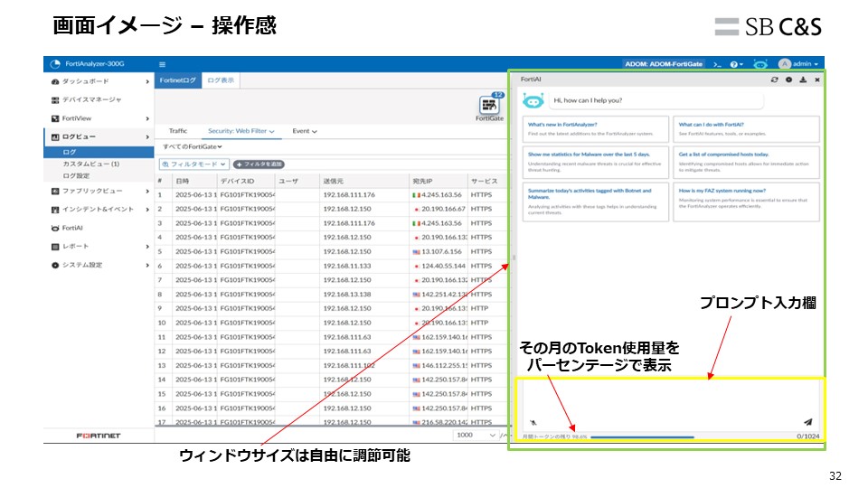Click the clear-chat broom icon in prompt box

(533, 421)
